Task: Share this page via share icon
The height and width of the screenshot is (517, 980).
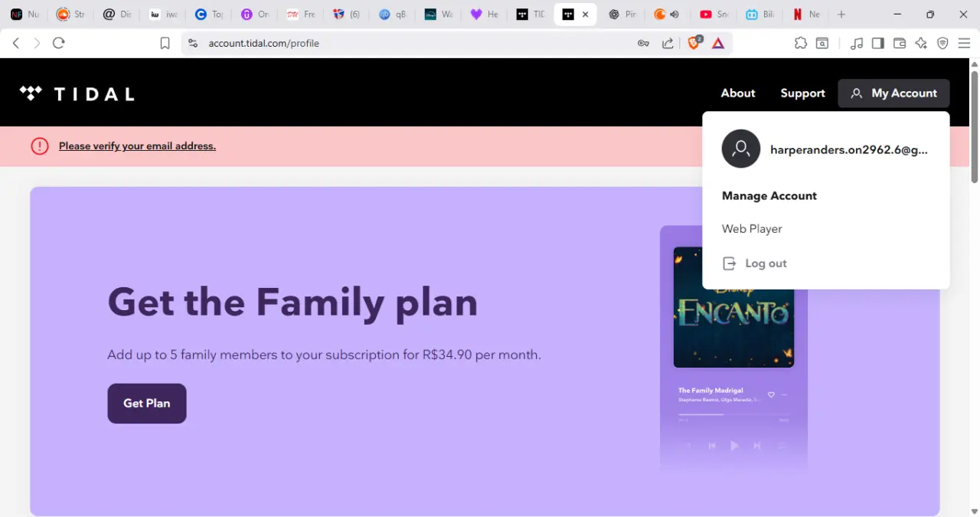Action: pos(668,44)
